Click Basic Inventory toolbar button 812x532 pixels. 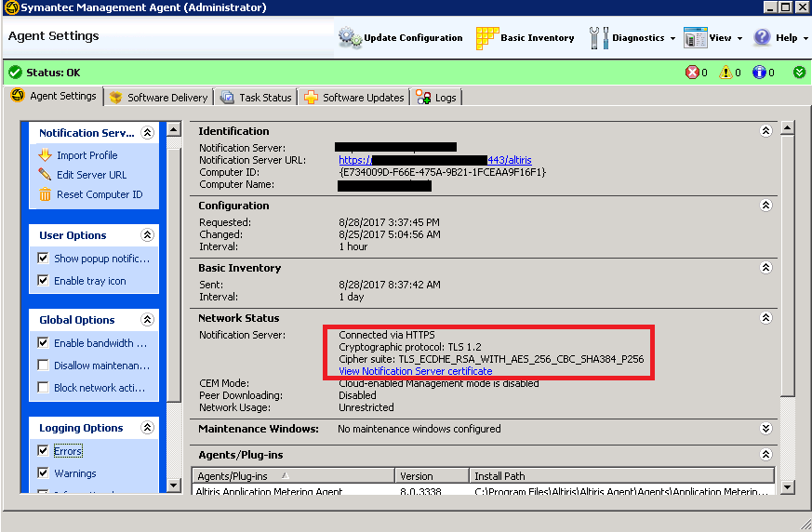[526, 38]
